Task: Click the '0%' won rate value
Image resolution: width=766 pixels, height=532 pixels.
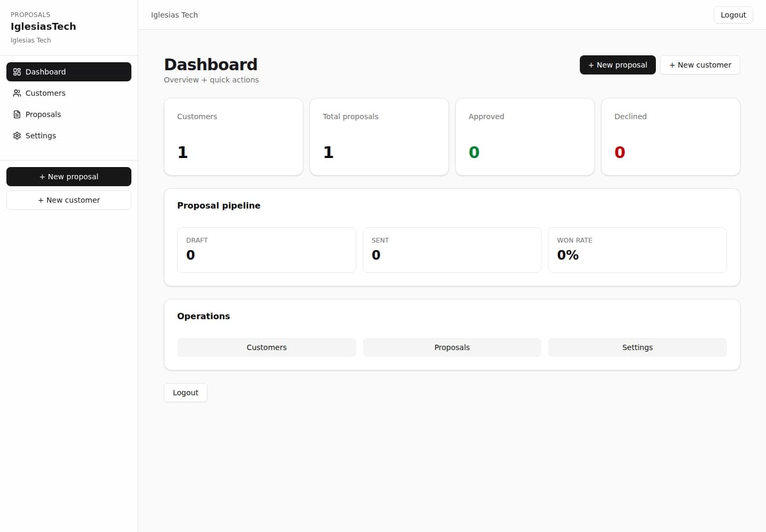Action: pos(568,255)
